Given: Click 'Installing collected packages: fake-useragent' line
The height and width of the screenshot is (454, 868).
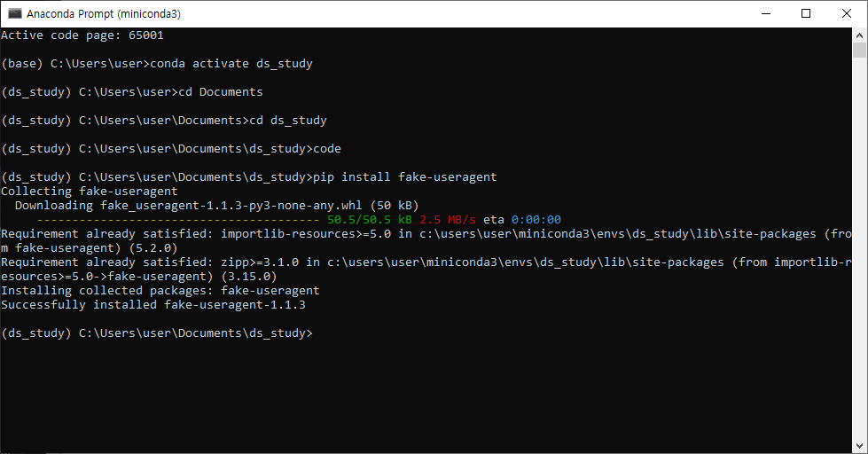Looking at the screenshot, I should point(160,291).
